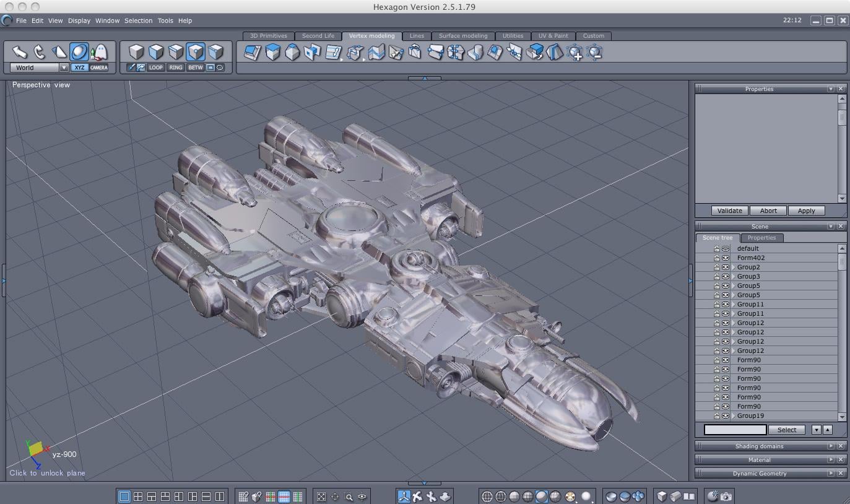This screenshot has height=504, width=850.
Task: Expand Group2 in the scene tree
Action: (734, 267)
